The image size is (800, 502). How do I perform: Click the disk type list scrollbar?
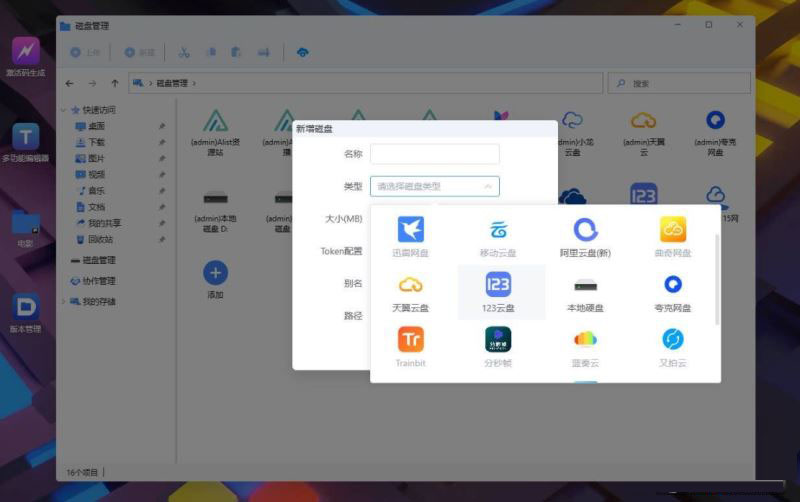[x=717, y=279]
